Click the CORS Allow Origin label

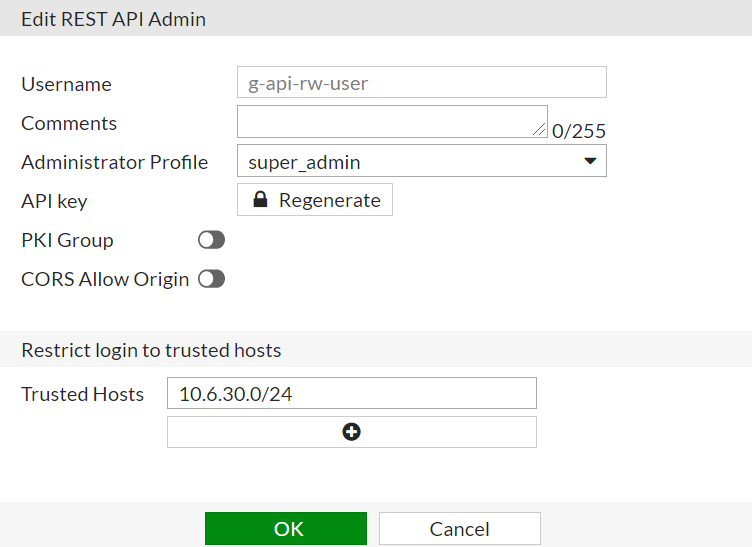point(105,279)
